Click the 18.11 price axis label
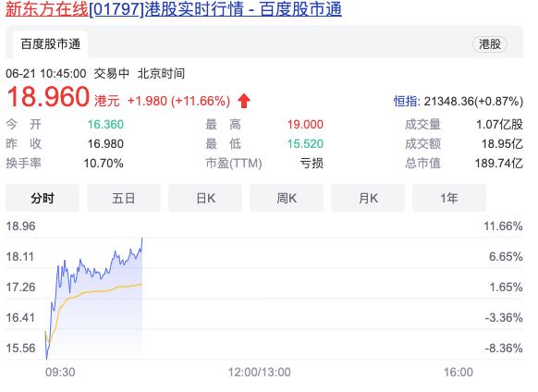Viewport: 538px width, 392px height. click(20, 257)
